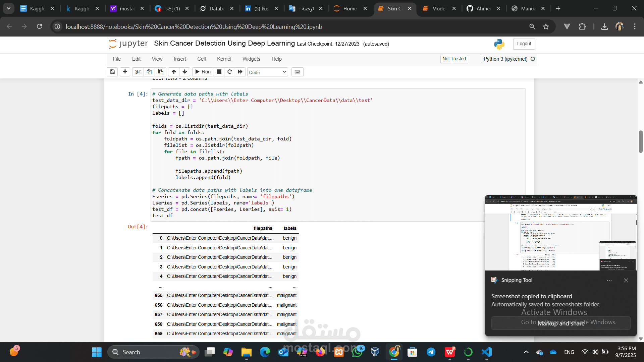Open the View menu

[x=157, y=59]
